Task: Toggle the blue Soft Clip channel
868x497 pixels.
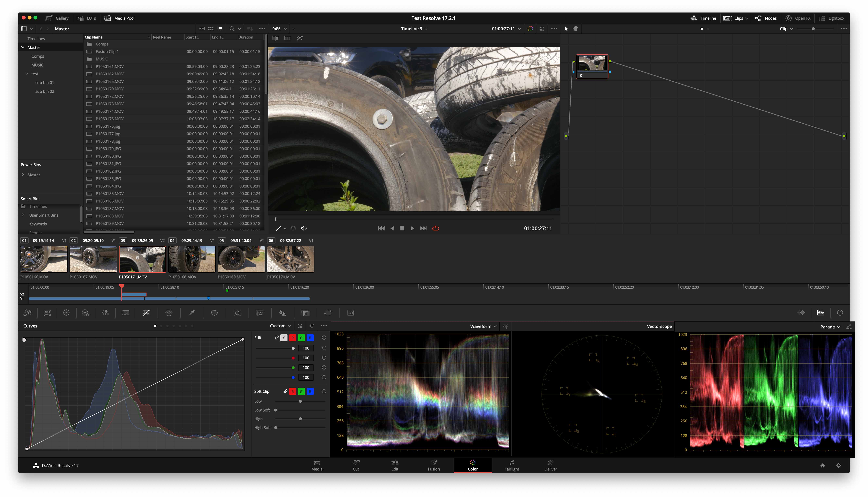Action: pos(310,392)
